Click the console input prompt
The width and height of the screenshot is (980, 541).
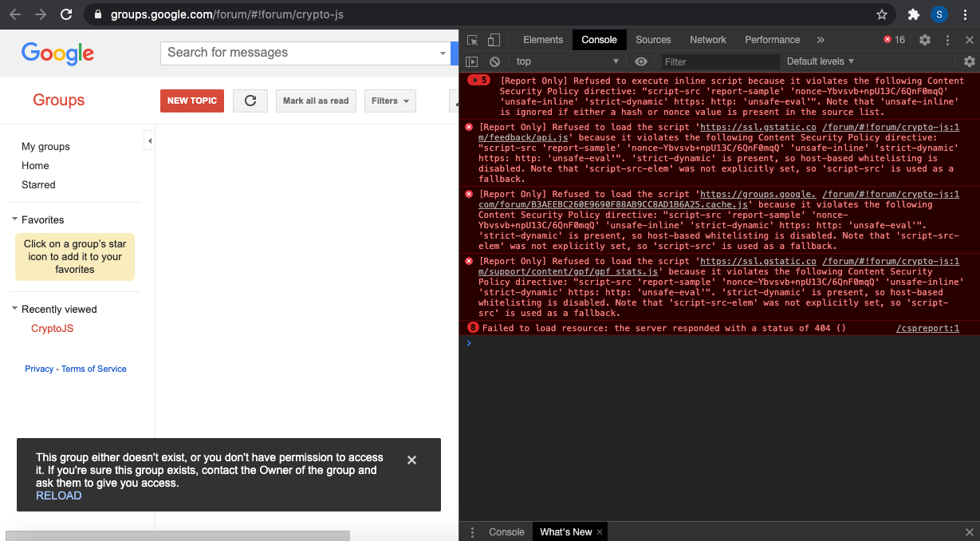(718, 343)
